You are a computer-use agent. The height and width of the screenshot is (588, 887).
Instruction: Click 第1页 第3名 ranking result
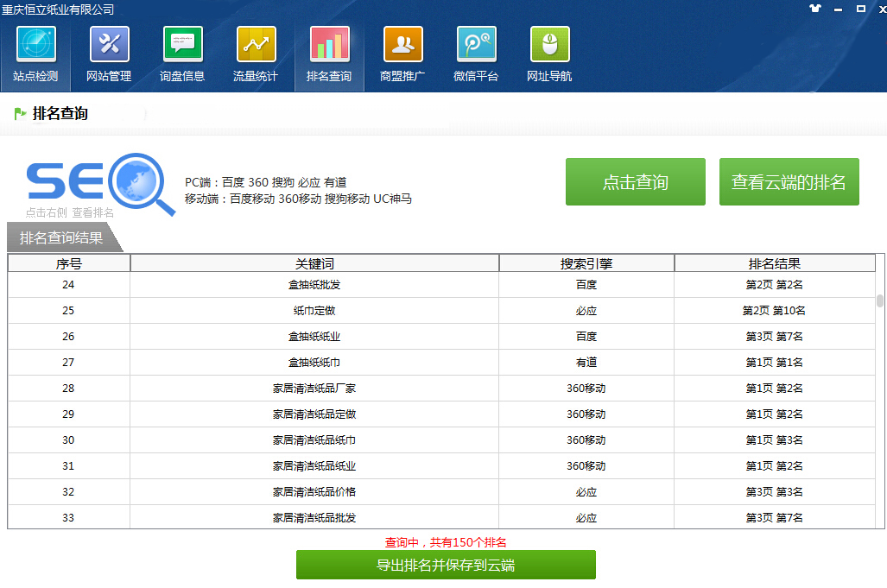(x=774, y=439)
